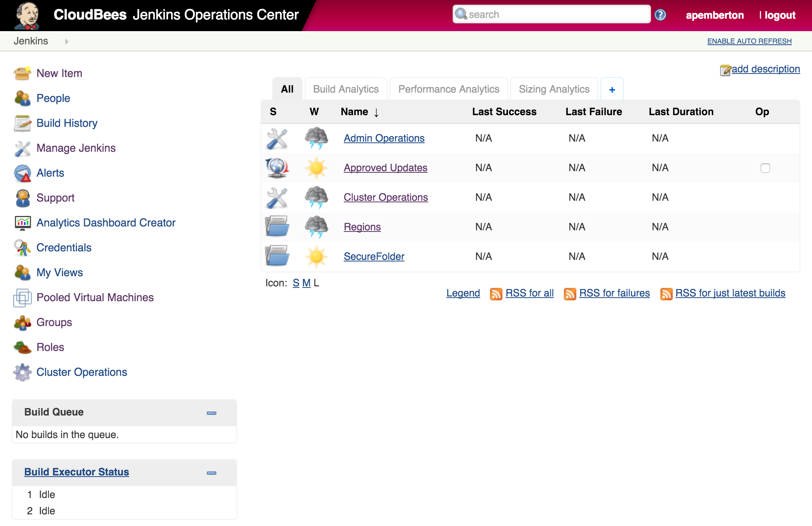Click Enable Auto Refresh link
Image resolution: width=812 pixels, height=526 pixels.
click(x=749, y=41)
